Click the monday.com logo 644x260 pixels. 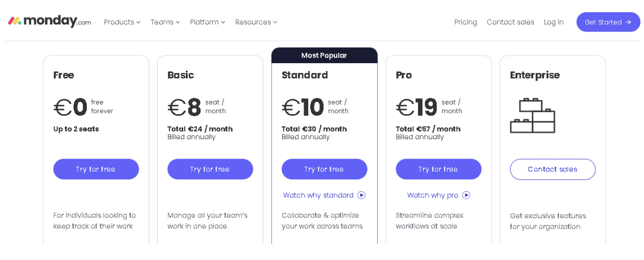coord(49,21)
